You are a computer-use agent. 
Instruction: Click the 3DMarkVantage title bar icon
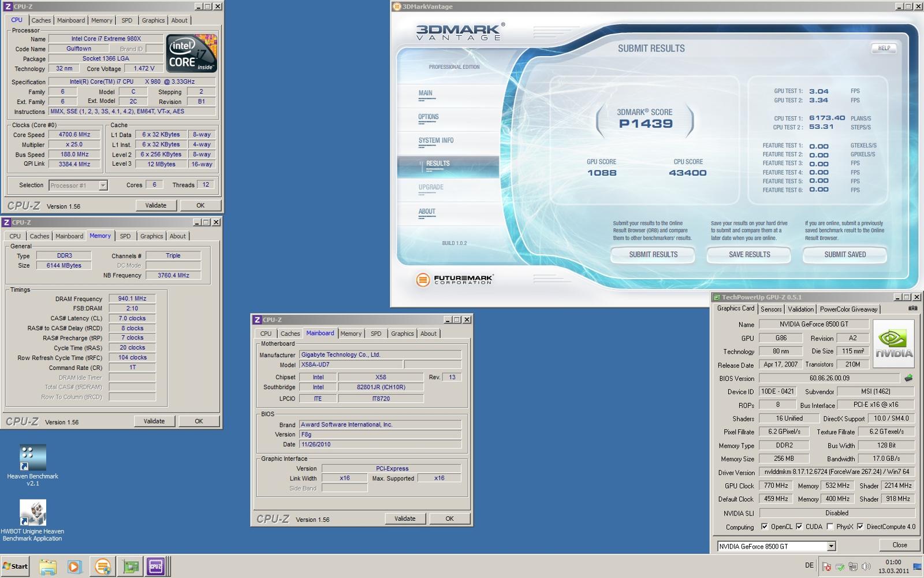click(x=397, y=6)
